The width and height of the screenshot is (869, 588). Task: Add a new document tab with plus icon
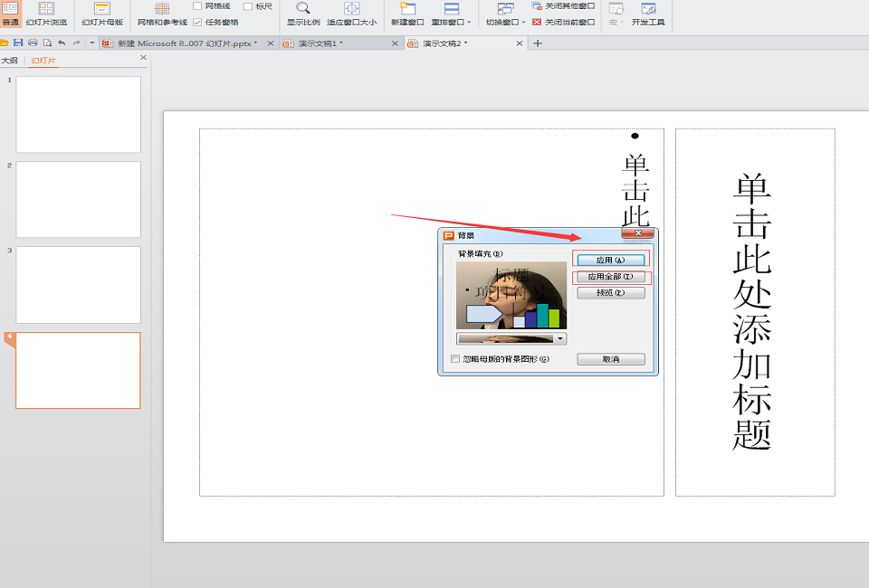[537, 43]
